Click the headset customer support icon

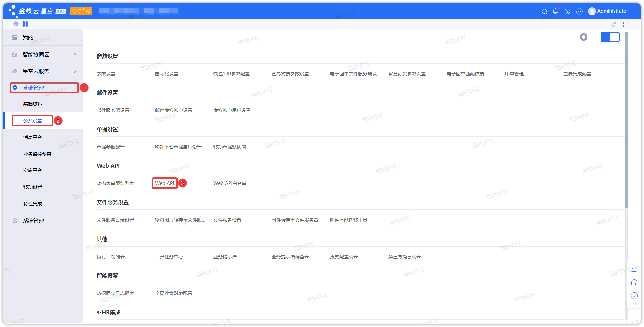click(634, 283)
